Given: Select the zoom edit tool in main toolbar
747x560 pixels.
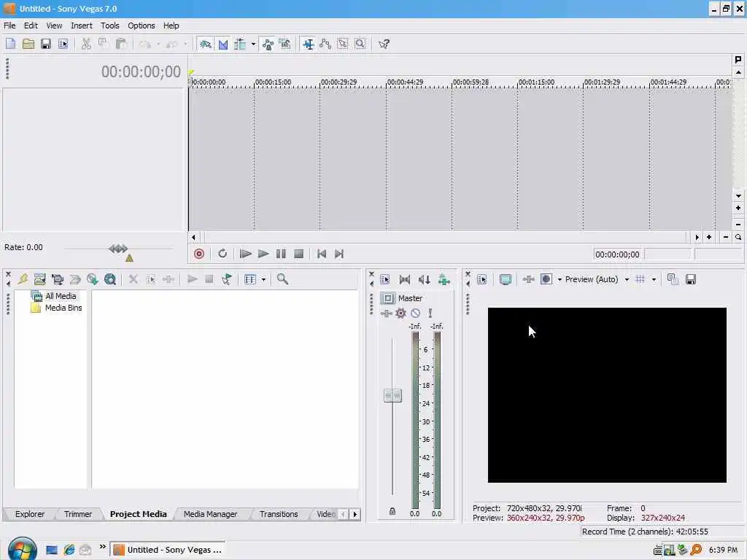Looking at the screenshot, I should [360, 44].
